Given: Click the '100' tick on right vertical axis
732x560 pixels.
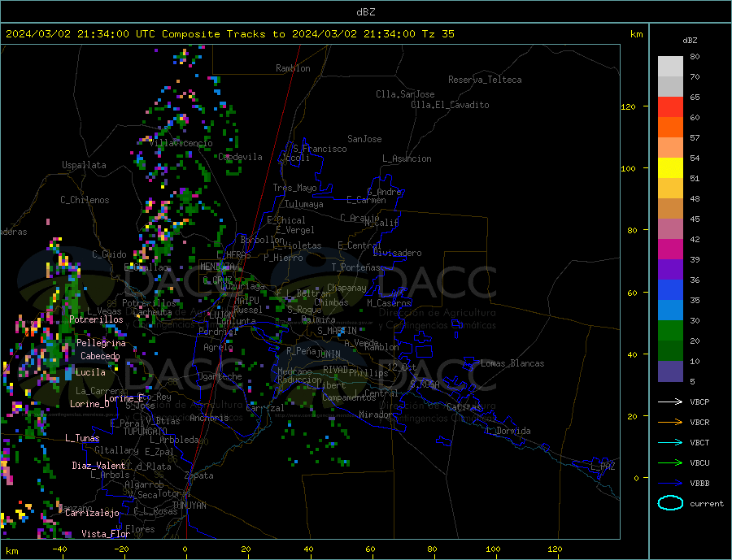Looking at the screenshot, I should pyautogui.click(x=629, y=168).
